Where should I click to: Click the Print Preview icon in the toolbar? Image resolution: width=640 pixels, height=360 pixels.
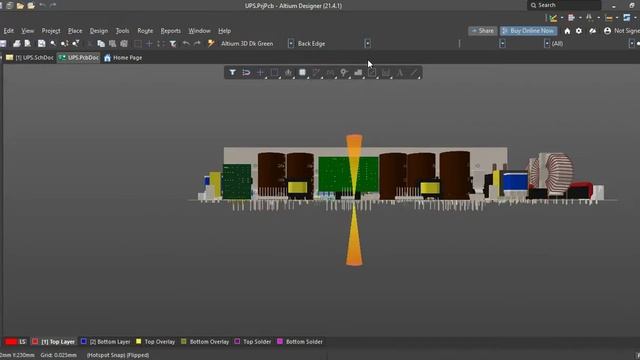coord(28,44)
